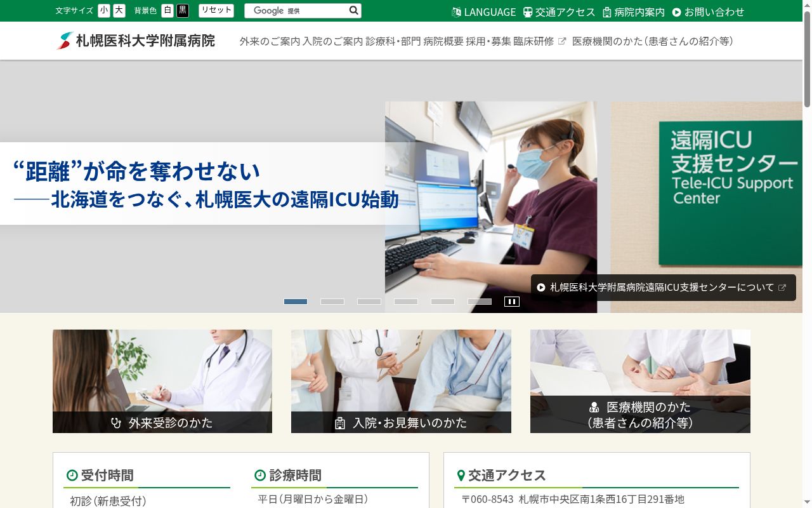Click the hospital icon on 入院・お見舞いのかた
The width and height of the screenshot is (812, 508).
[340, 423]
